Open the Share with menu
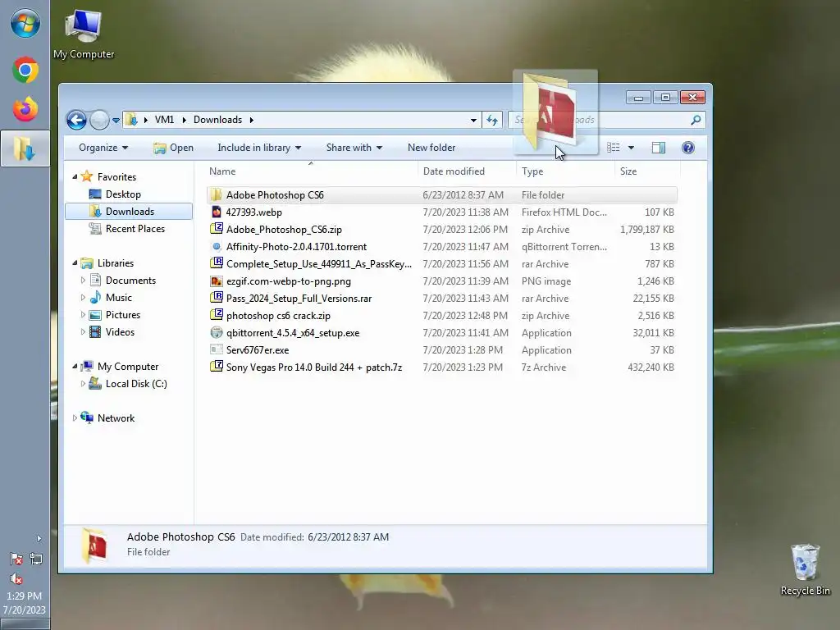This screenshot has height=630, width=840. point(354,148)
